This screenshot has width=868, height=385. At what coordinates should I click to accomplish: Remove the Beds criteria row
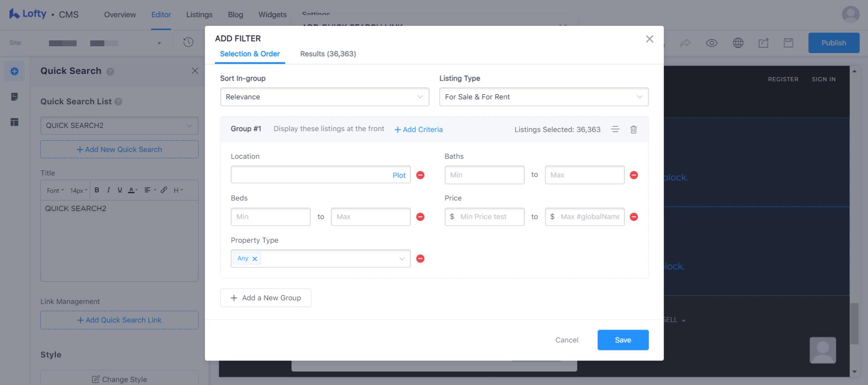coord(420,217)
